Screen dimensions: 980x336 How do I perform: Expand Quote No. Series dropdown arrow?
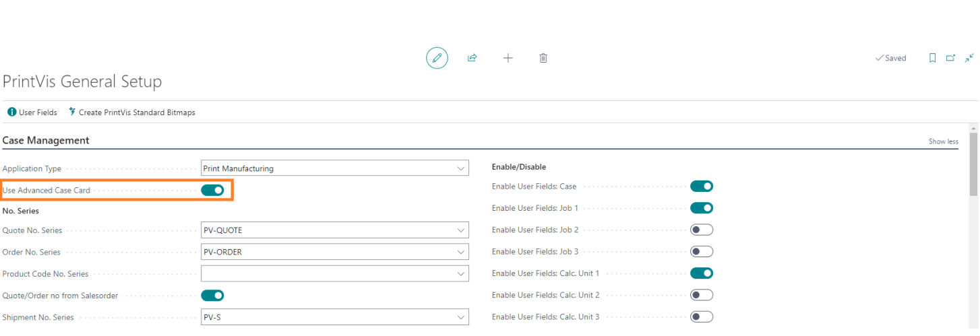pos(461,230)
